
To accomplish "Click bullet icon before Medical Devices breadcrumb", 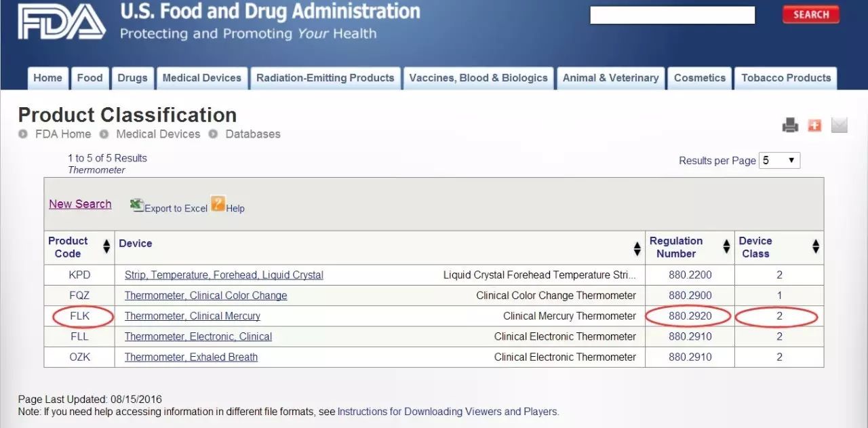I will click(104, 134).
